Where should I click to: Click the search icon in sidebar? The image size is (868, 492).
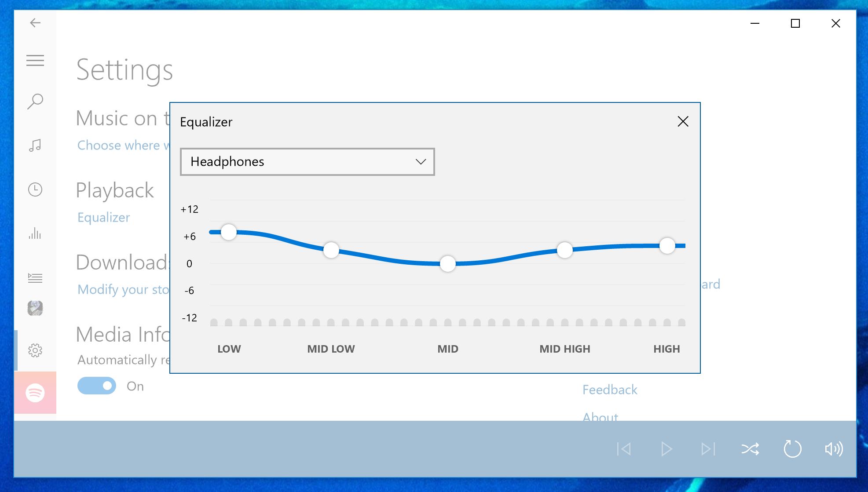pos(36,100)
